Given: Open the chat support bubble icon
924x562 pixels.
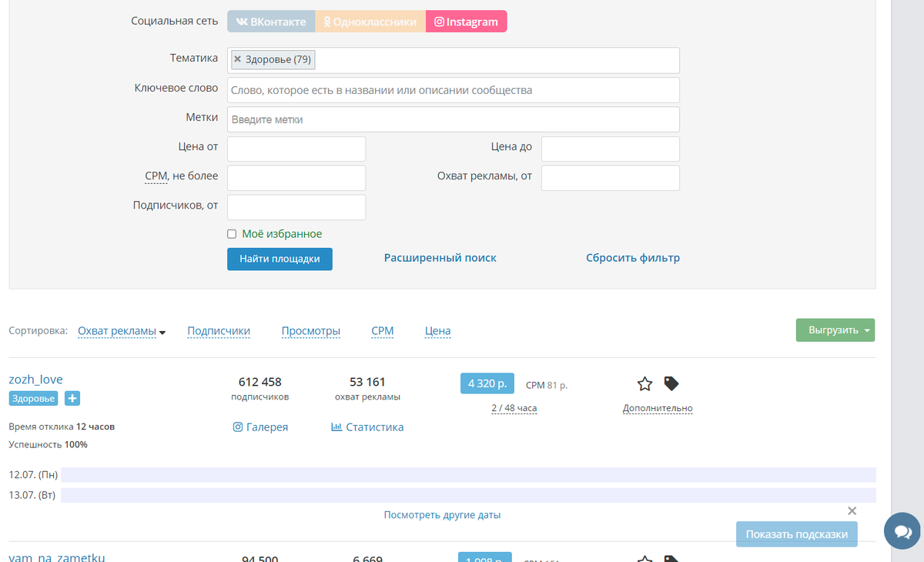Looking at the screenshot, I should click(x=902, y=531).
